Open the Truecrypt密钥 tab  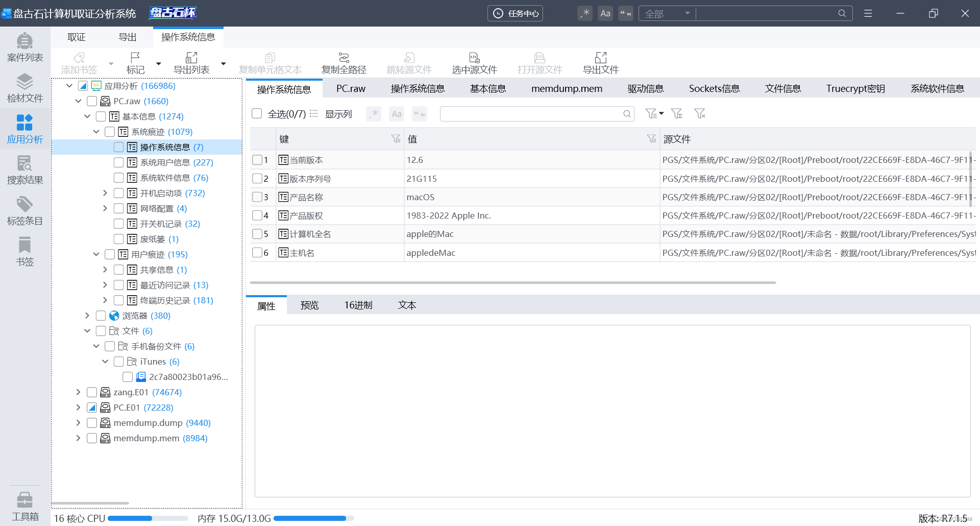tap(855, 88)
